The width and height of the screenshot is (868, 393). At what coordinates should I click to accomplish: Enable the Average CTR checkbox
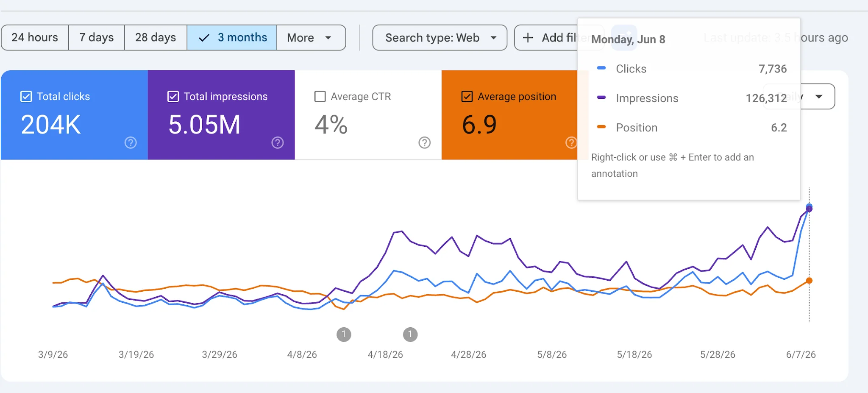[320, 97]
